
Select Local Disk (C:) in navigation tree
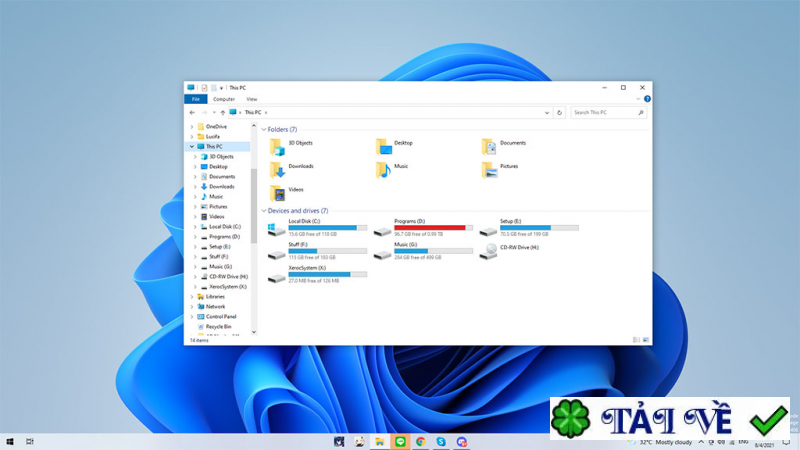[224, 227]
